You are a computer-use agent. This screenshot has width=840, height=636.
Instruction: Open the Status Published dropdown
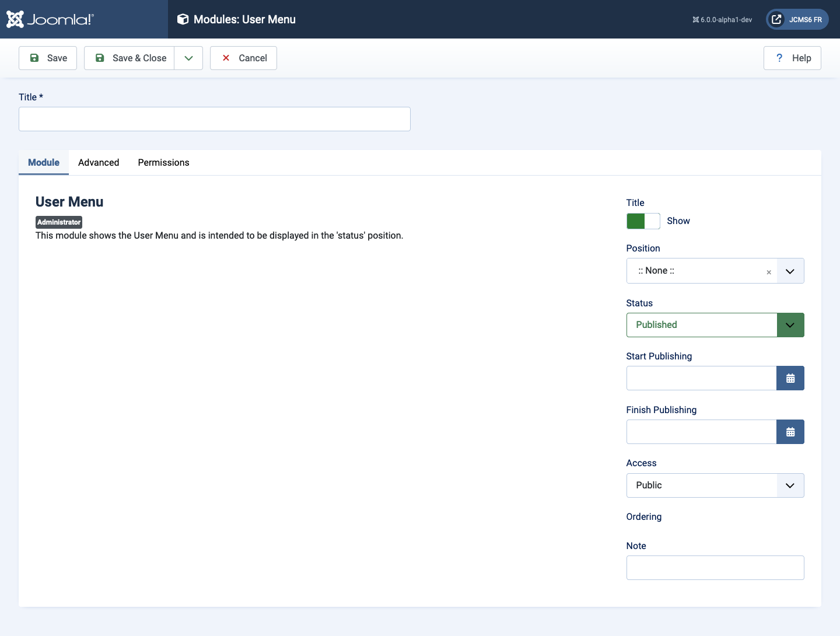tap(715, 325)
